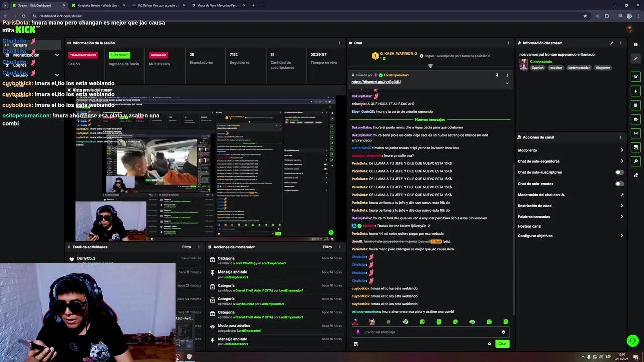Open the chat bubble icon in right sidebar
The image size is (644, 362).
point(636,119)
